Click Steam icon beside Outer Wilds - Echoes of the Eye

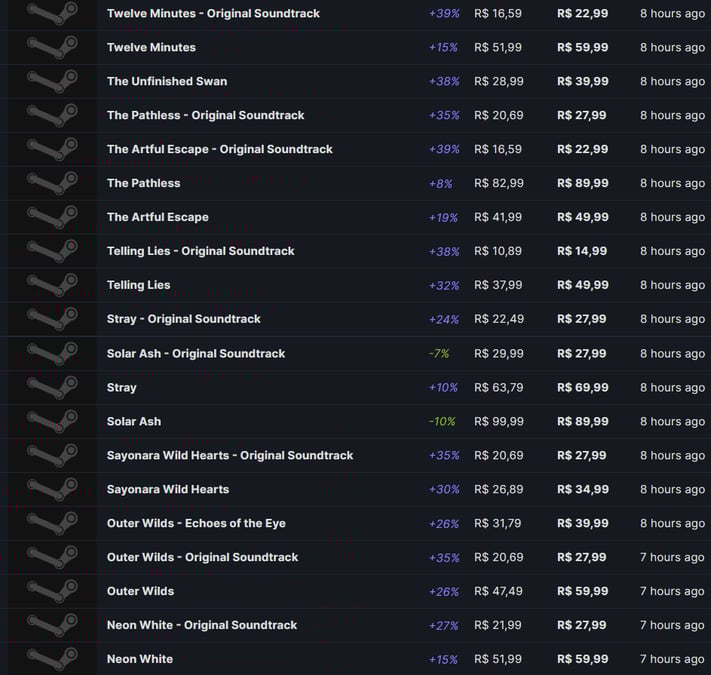click(52, 523)
